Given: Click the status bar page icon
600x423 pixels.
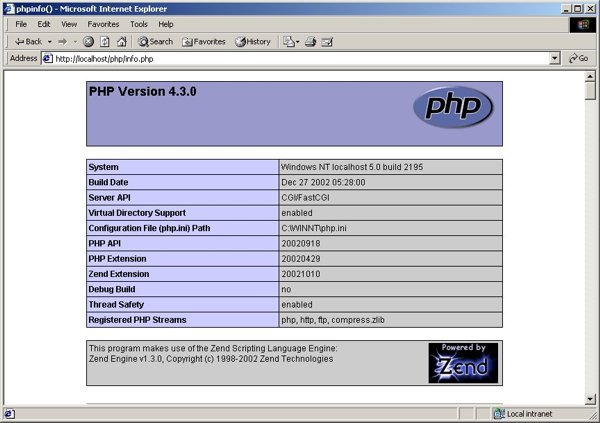Looking at the screenshot, I should coord(10,414).
